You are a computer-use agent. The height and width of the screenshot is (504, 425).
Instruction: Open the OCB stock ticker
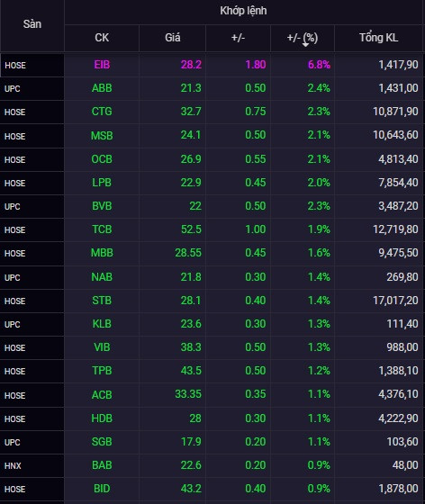tap(102, 159)
